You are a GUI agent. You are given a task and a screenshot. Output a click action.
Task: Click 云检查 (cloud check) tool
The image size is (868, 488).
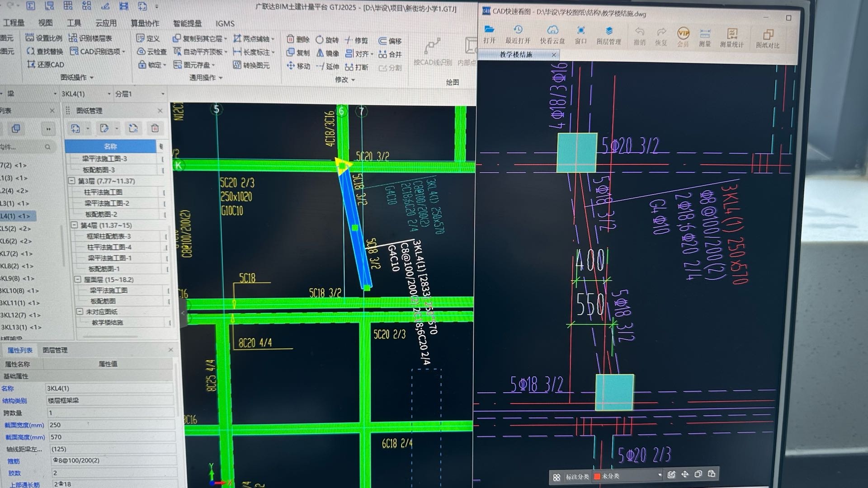152,52
